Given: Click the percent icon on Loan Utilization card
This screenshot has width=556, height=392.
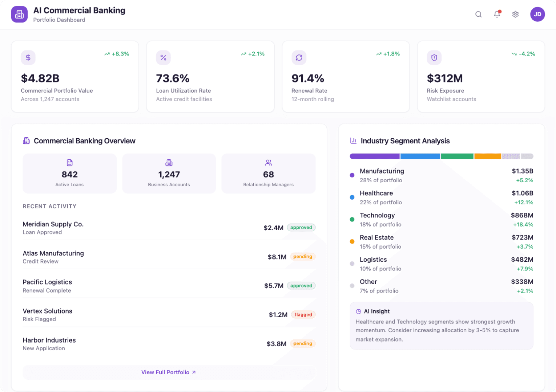Looking at the screenshot, I should [x=163, y=57].
